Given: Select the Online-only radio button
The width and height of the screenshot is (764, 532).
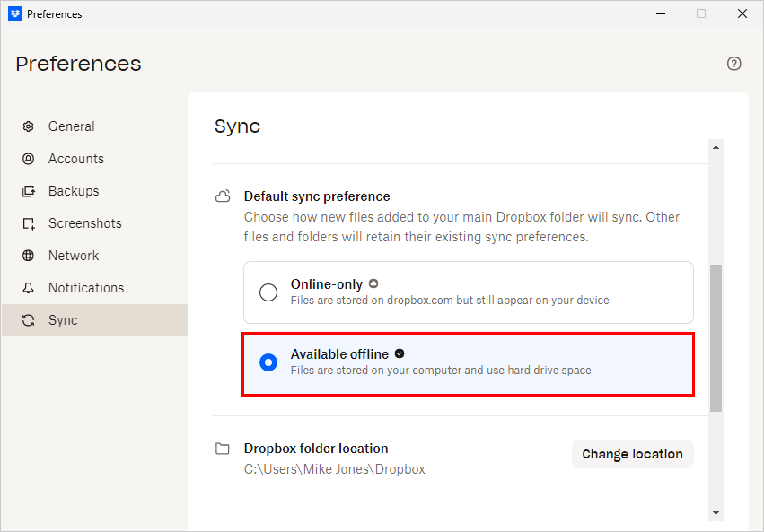Looking at the screenshot, I should (268, 292).
